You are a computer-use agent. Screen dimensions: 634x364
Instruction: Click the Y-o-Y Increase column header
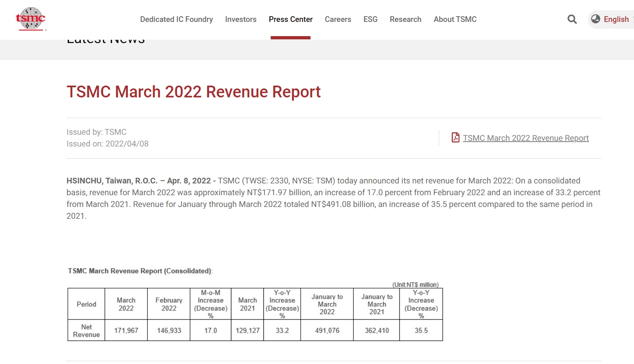pyautogui.click(x=282, y=304)
